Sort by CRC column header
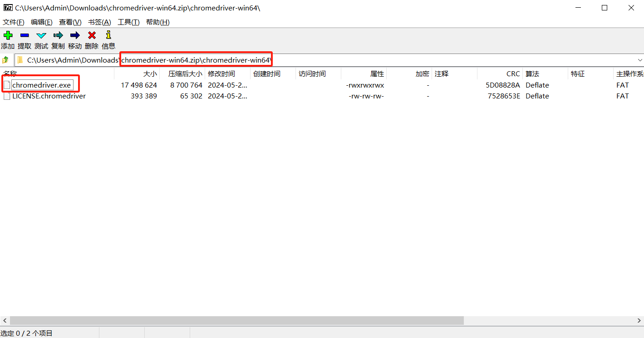The height and width of the screenshot is (338, 644). click(500, 73)
